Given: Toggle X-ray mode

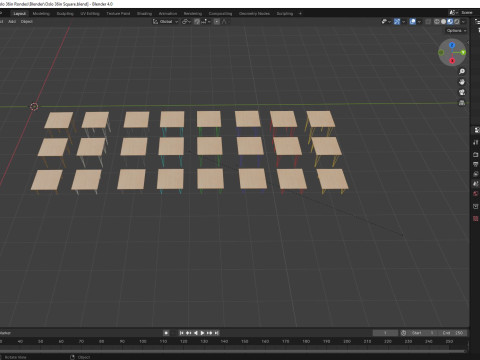Looking at the screenshot, I should (x=428, y=22).
